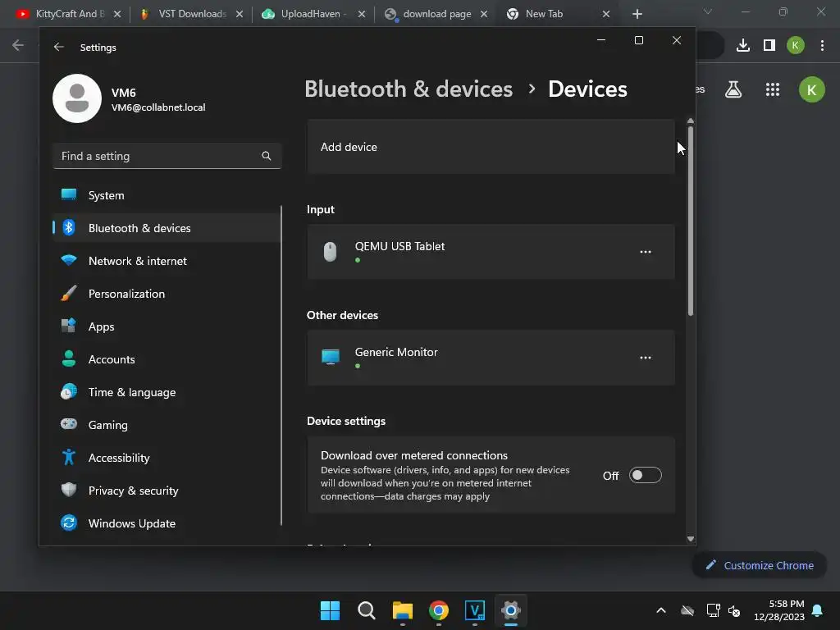Click the Accessibility figure icon
Image resolution: width=840 pixels, height=630 pixels.
coord(69,457)
